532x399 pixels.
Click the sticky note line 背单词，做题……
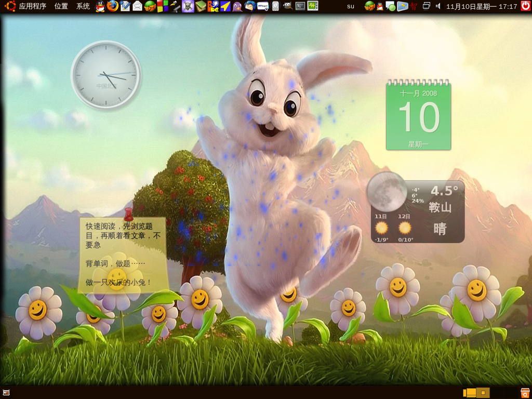click(115, 263)
